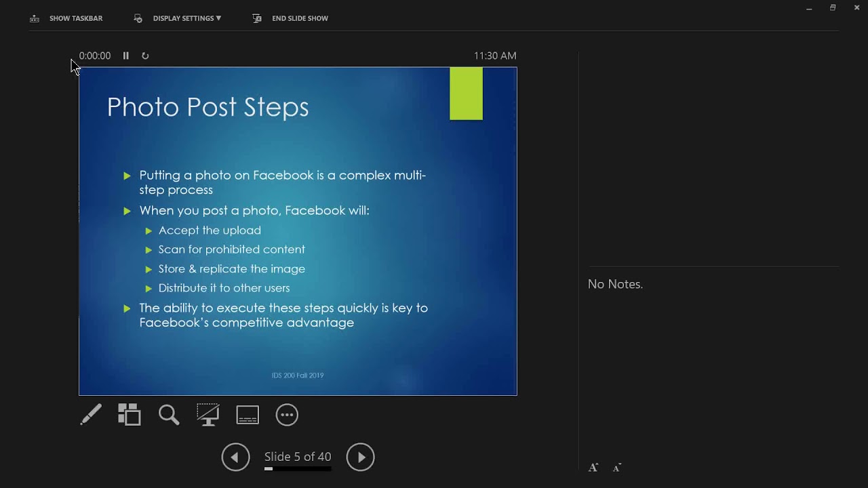The width and height of the screenshot is (868, 488).
Task: Open the See All Slides grid
Action: click(x=130, y=415)
